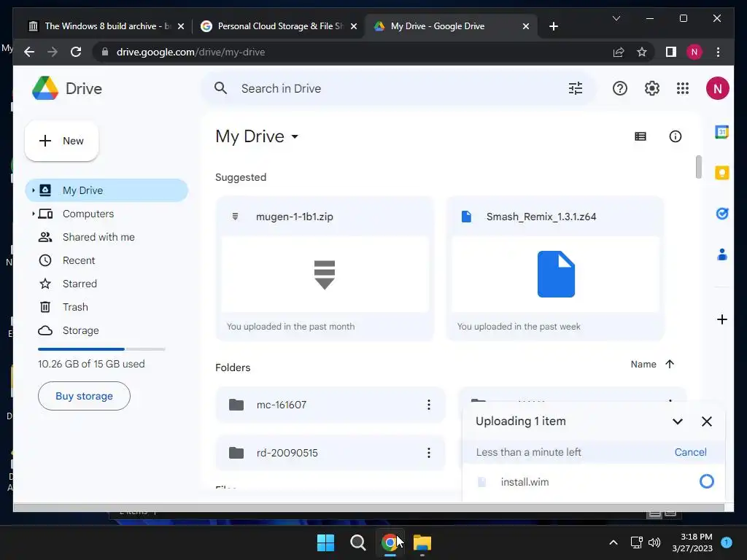Open Starred items
The image size is (747, 560).
[x=107, y=284]
